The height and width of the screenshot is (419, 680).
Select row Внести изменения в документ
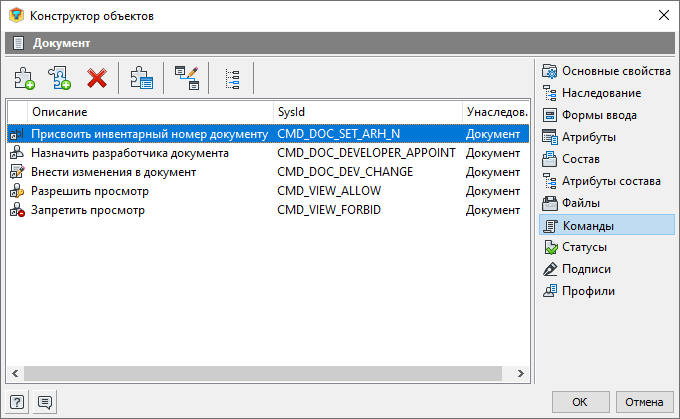click(x=268, y=172)
